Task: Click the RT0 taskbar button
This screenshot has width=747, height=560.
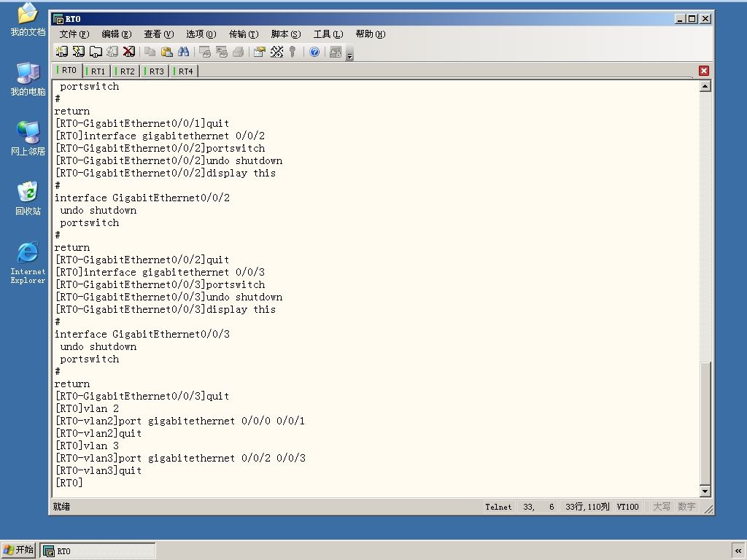Action: [98, 551]
